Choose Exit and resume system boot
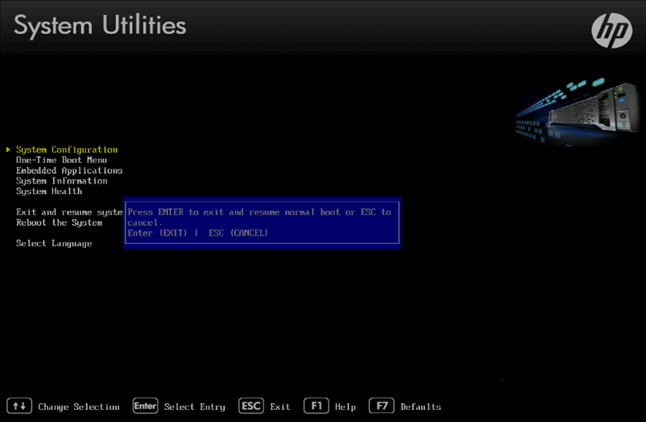 tap(69, 212)
